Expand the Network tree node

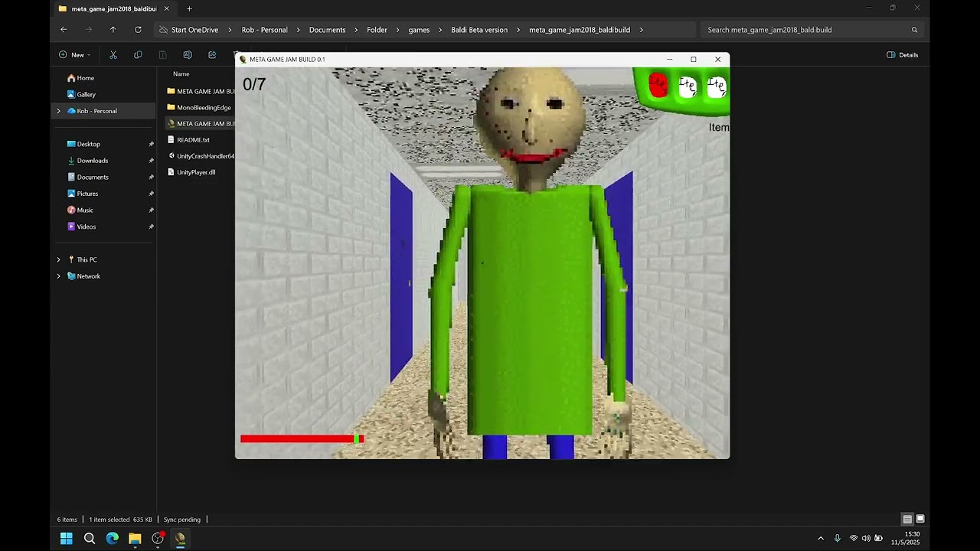[58, 276]
